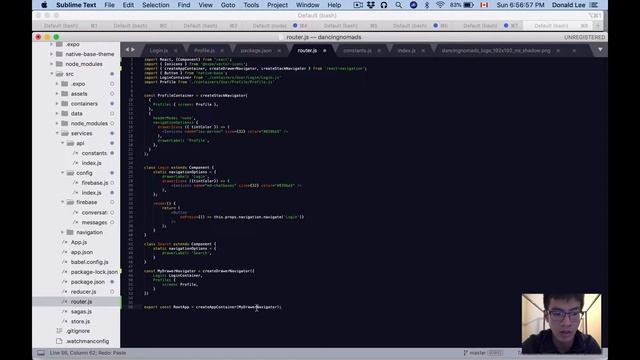Click the Donald Lee user menu
This screenshot has height=360, width=640.
(x=569, y=5)
